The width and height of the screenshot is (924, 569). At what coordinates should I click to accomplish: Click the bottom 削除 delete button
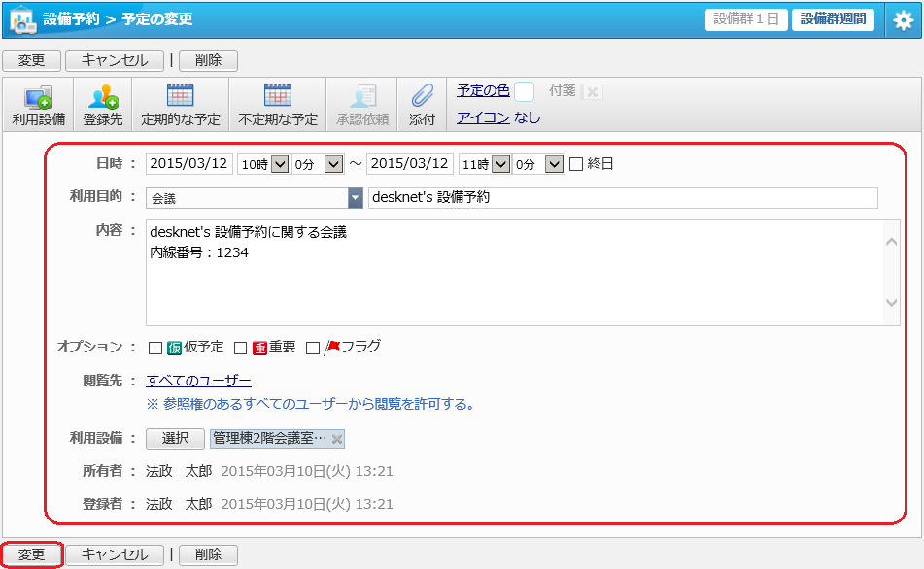click(x=208, y=554)
